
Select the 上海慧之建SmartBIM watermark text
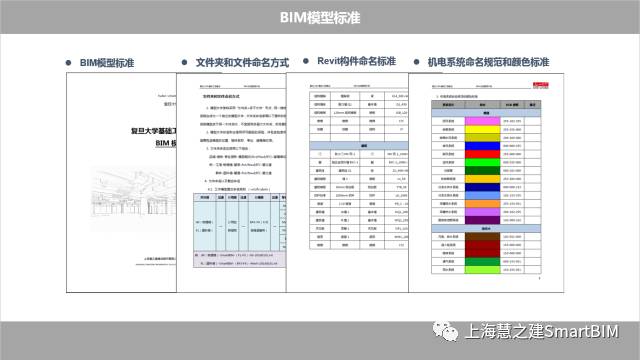[542, 331]
